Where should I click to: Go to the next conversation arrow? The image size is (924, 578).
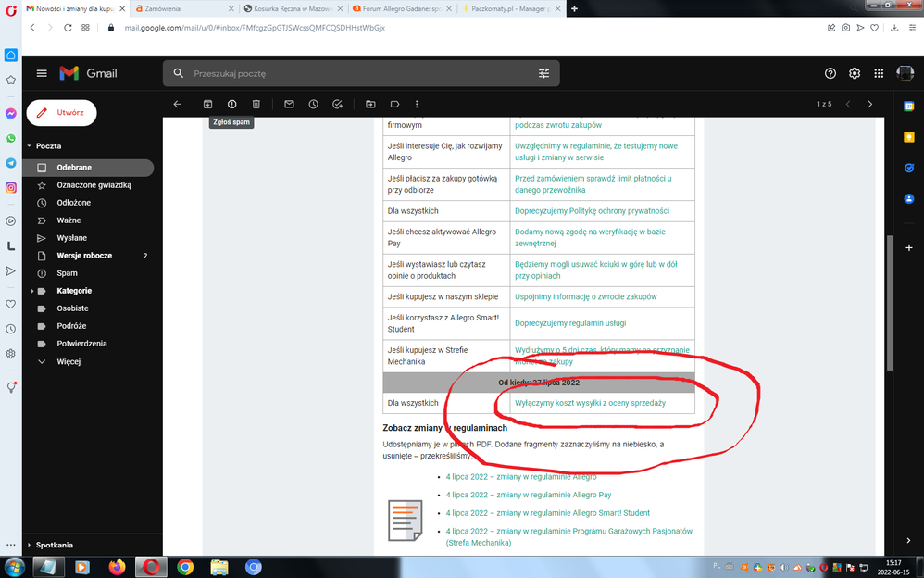(x=869, y=105)
